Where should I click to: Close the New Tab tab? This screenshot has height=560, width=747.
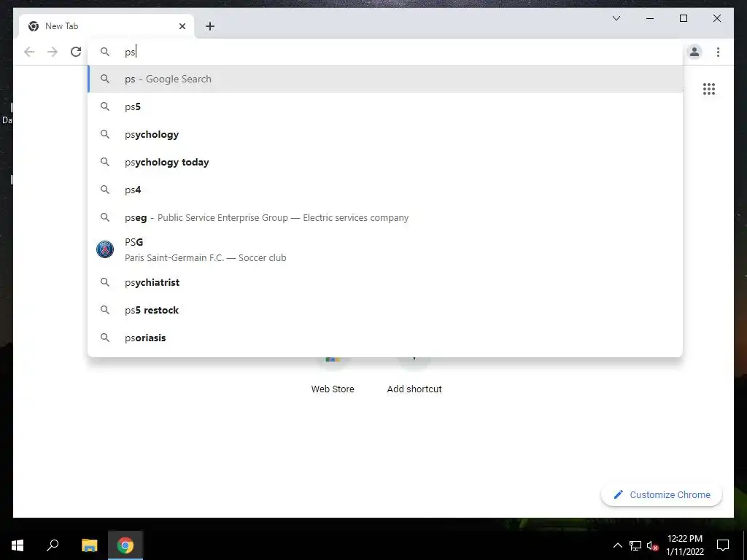pos(182,26)
